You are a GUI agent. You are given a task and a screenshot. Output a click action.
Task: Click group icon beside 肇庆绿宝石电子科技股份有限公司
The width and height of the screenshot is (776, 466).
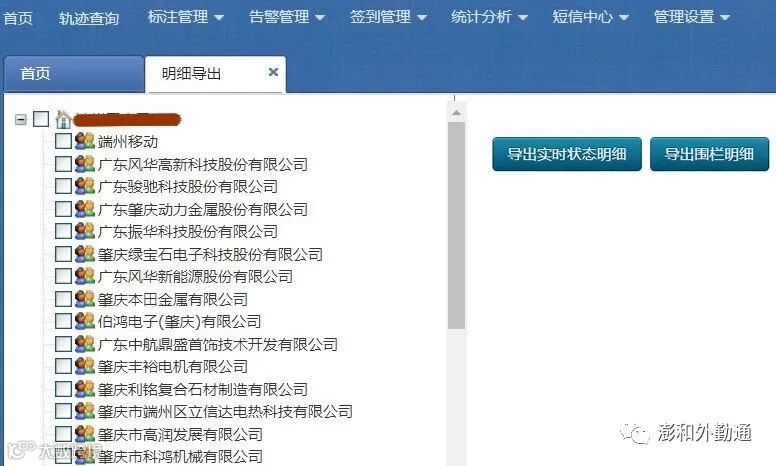[85, 254]
